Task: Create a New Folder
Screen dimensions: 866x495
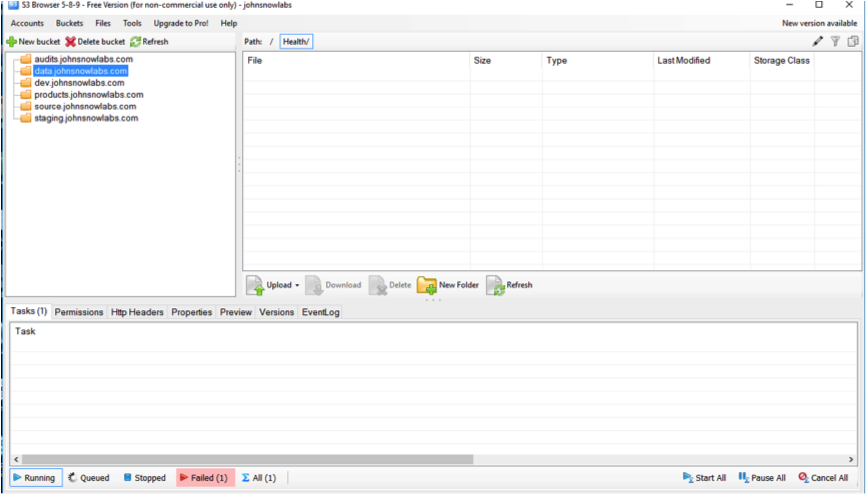Action: (x=448, y=285)
